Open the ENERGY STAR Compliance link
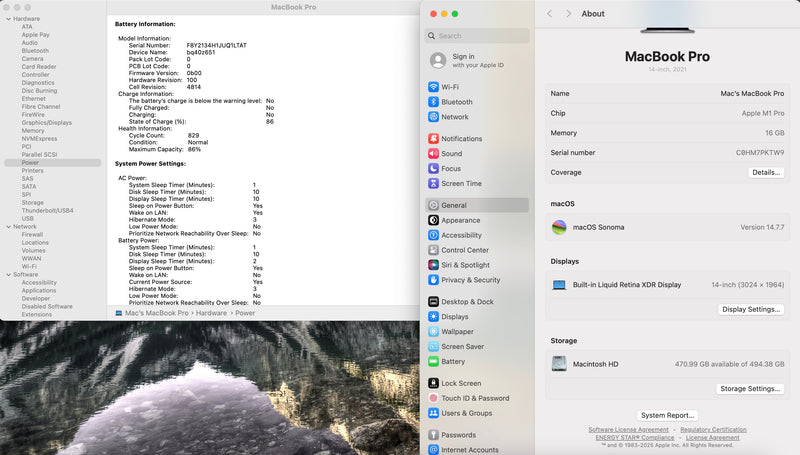This screenshot has width=800, height=455. click(x=635, y=437)
